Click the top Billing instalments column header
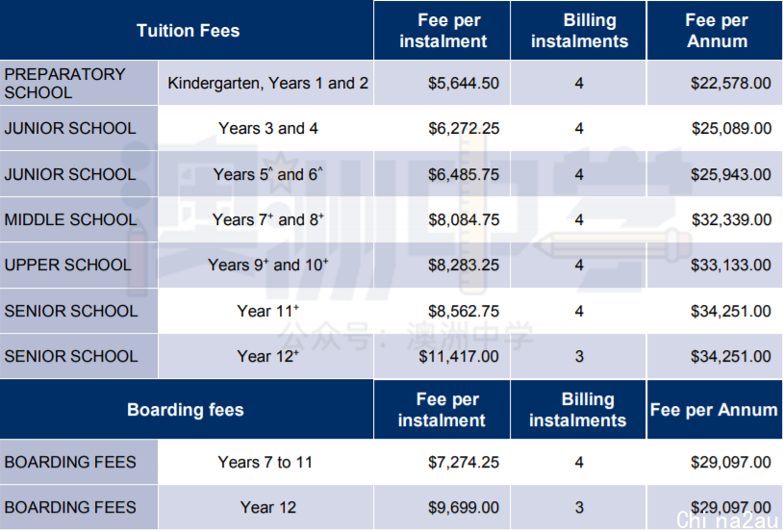This screenshot has height=532, width=783. click(x=578, y=30)
